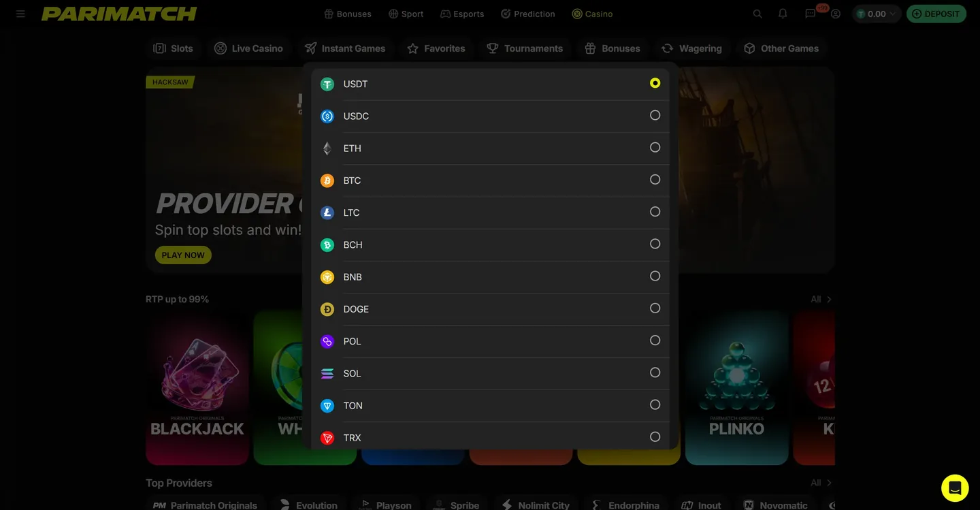Filter by Novomatic provider
Image resolution: width=980 pixels, height=510 pixels.
click(776, 505)
